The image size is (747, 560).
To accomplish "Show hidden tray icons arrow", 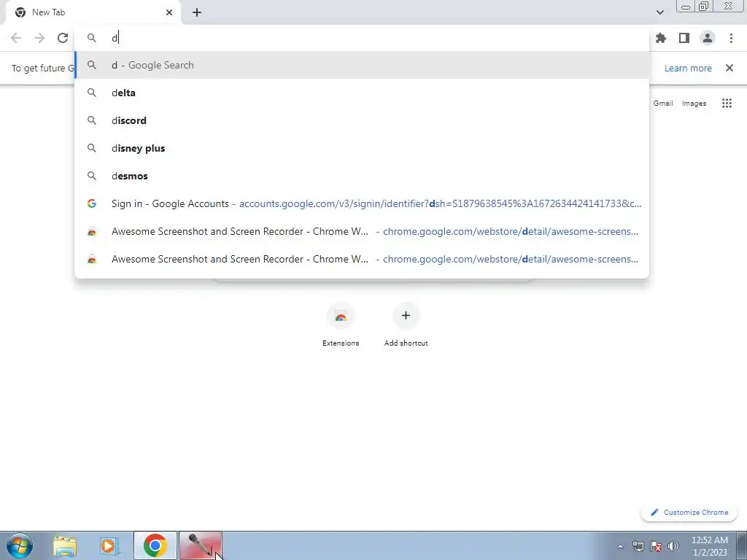I will tap(620, 546).
